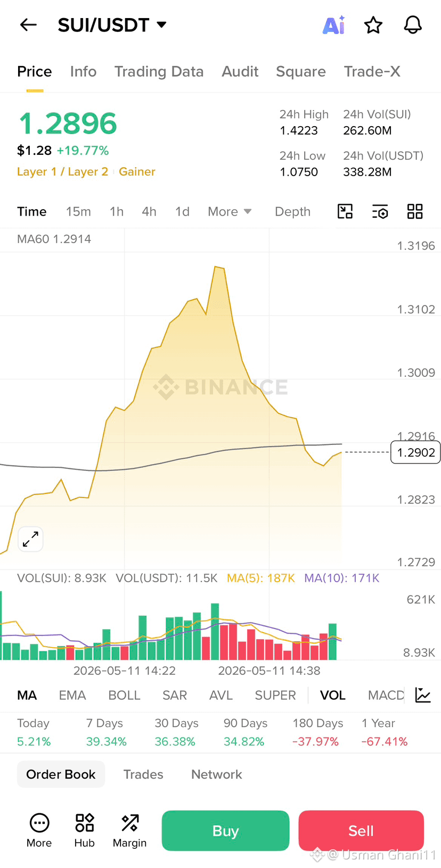Switch to the Price tab
The image size is (441, 868).
point(35,72)
